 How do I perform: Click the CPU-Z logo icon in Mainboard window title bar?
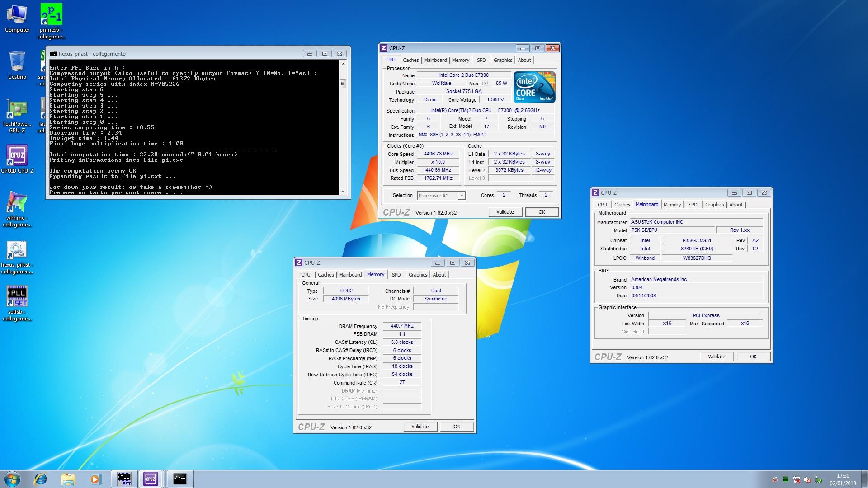tap(595, 193)
